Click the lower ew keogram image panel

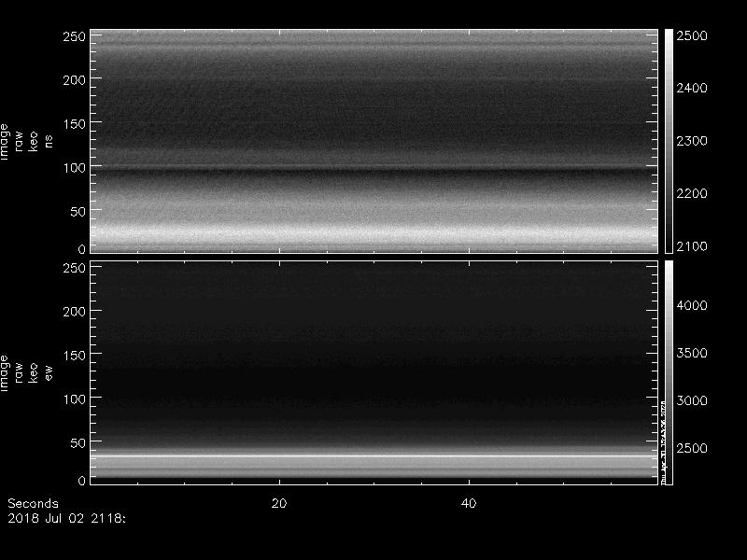tap(374, 372)
